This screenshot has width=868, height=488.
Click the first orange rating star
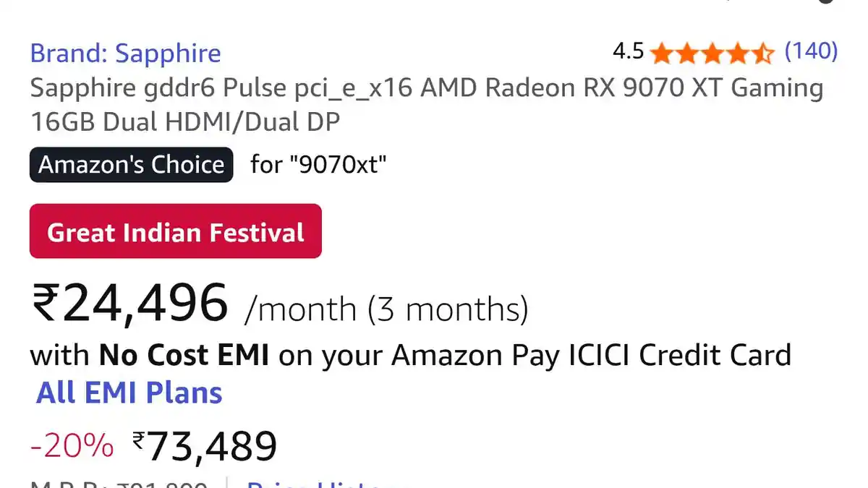click(x=661, y=53)
